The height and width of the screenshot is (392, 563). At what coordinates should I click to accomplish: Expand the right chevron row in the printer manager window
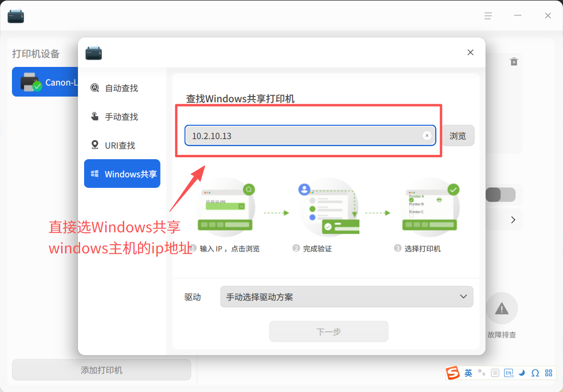click(513, 220)
